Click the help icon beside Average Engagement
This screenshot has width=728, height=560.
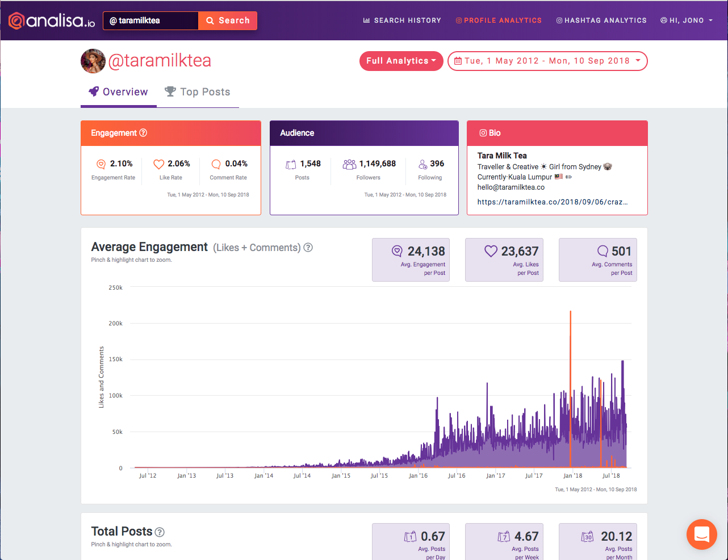coord(308,247)
